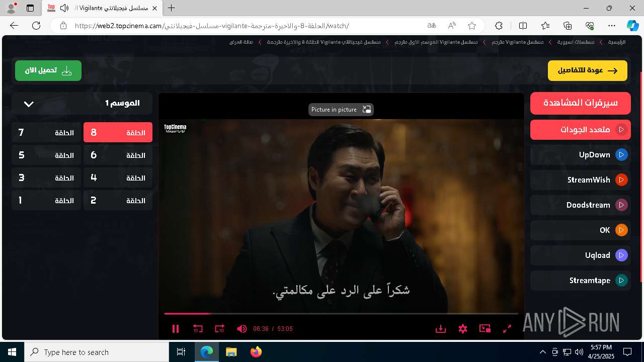Open browser extensions icon

[x=499, y=26]
